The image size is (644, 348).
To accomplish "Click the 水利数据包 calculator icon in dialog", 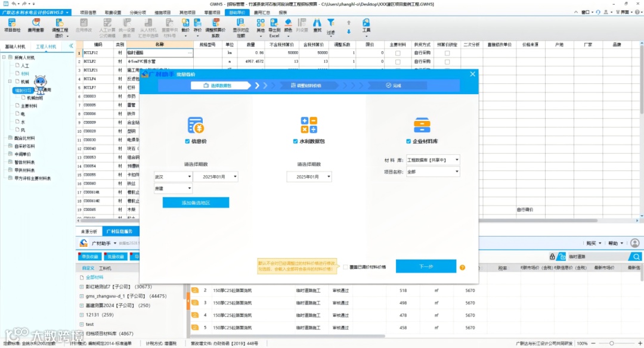I will 309,125.
